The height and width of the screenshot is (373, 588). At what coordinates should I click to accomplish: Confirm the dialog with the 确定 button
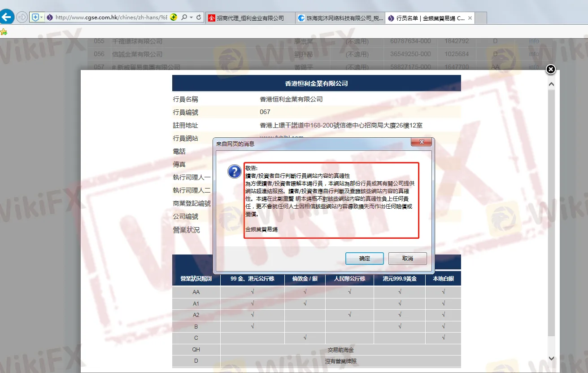pos(365,259)
